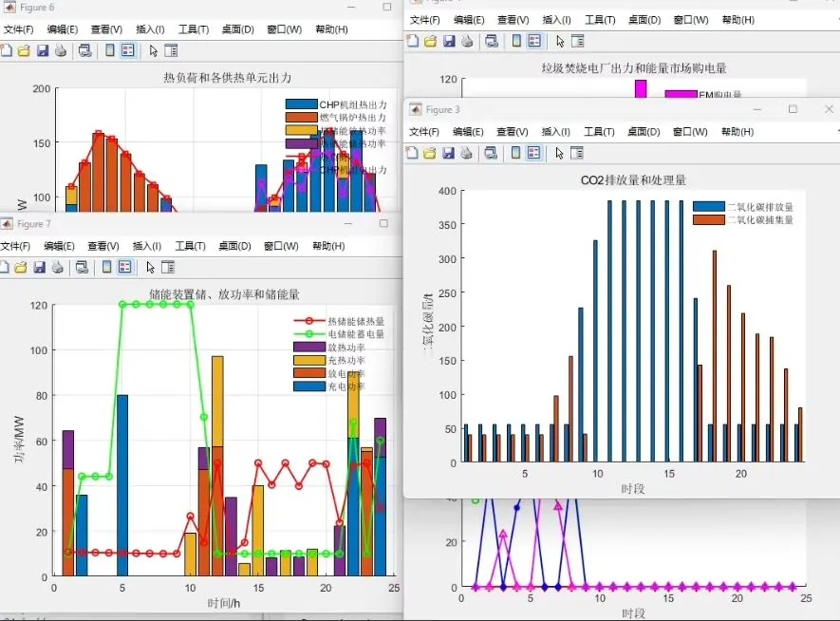Image resolution: width=840 pixels, height=621 pixels.
Task: Minimize the Figure 6 window
Action: (351, 7)
